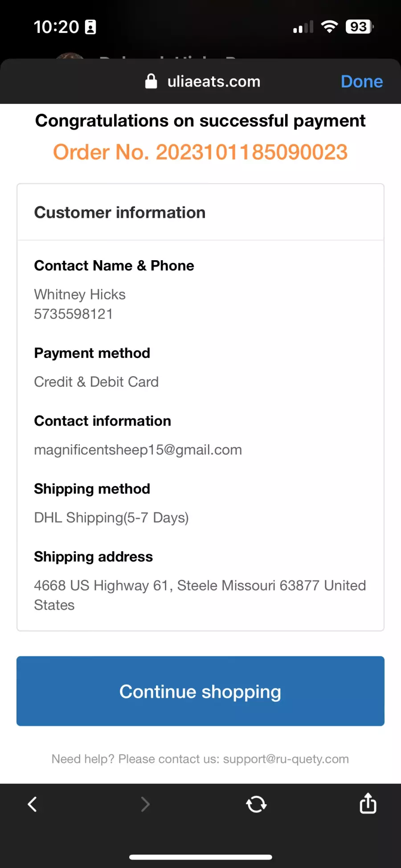Tap the home indicator bar
Image resolution: width=401 pixels, height=868 pixels.
pyautogui.click(x=200, y=857)
